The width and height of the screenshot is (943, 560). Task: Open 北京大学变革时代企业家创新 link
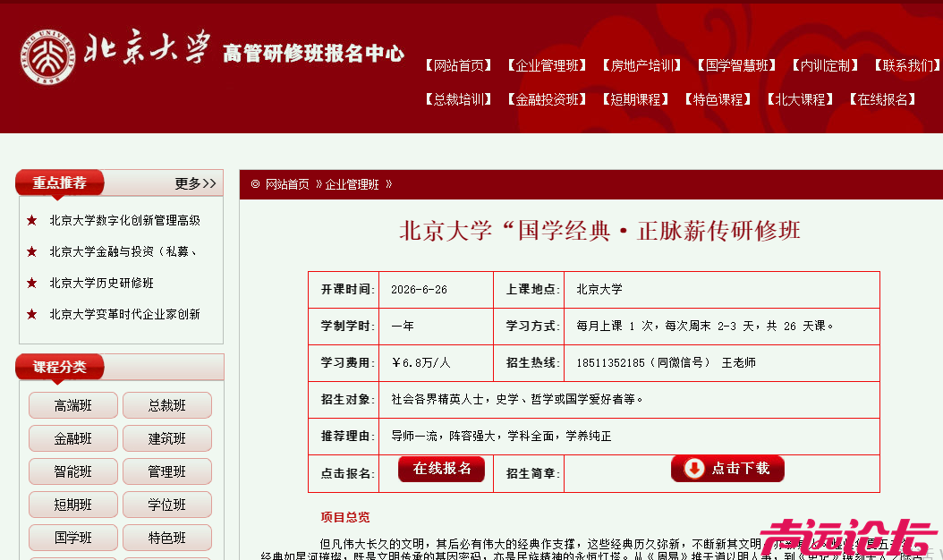124,314
